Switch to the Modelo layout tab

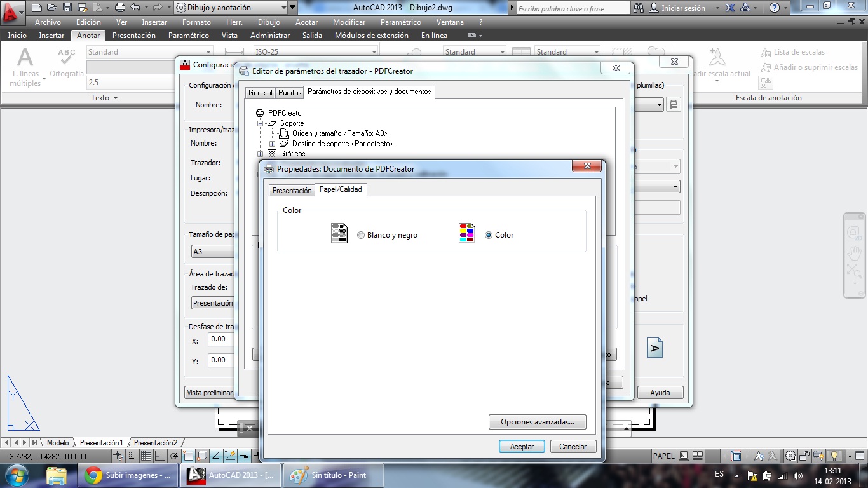click(58, 443)
